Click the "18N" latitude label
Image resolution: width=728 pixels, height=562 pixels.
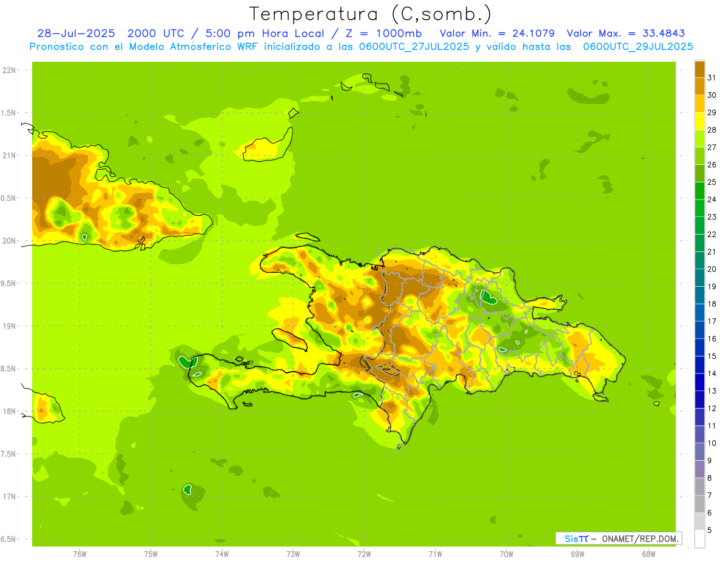pyautogui.click(x=10, y=412)
